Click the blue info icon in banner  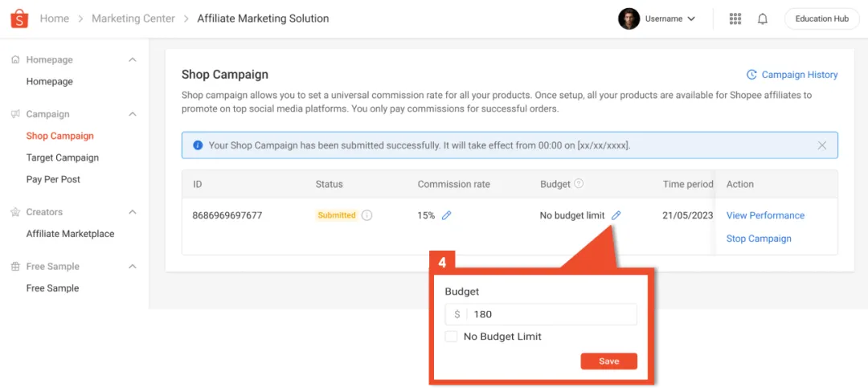pos(198,145)
